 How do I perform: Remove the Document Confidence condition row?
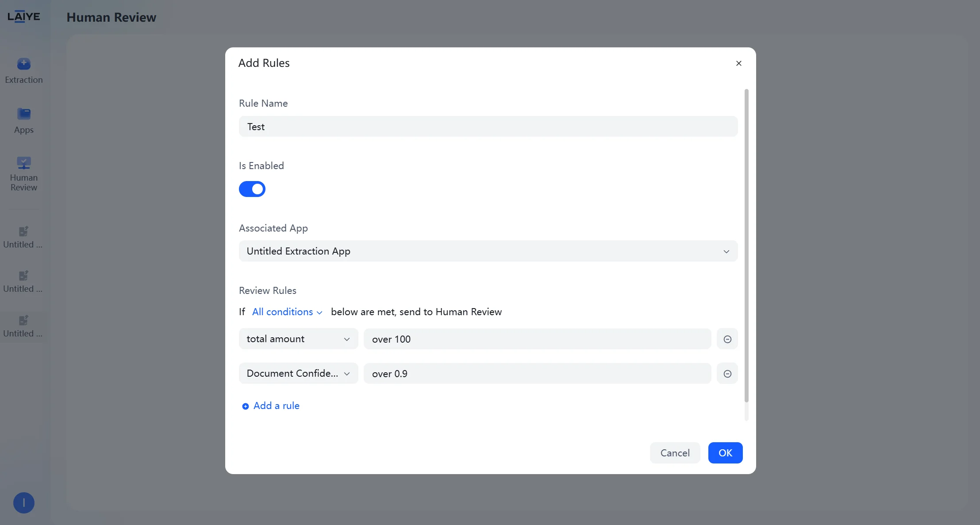tap(727, 374)
